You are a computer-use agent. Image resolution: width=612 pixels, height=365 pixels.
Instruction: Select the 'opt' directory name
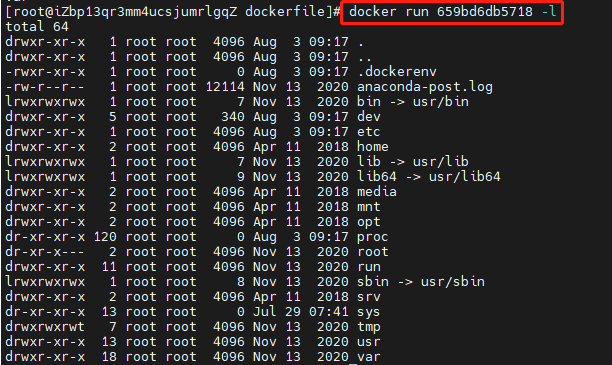pos(368,222)
